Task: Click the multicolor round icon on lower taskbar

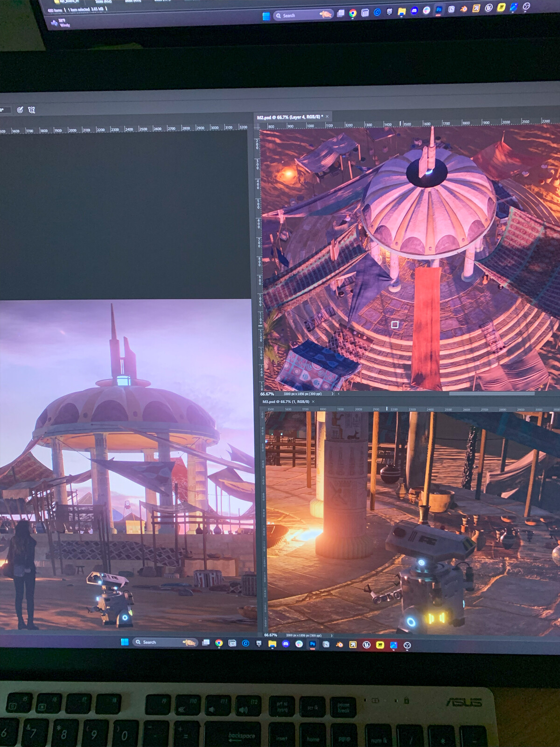Action: (x=299, y=644)
